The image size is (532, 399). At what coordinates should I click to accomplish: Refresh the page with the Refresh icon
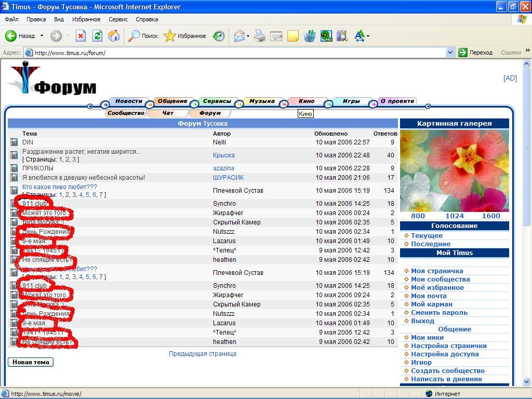(97, 36)
